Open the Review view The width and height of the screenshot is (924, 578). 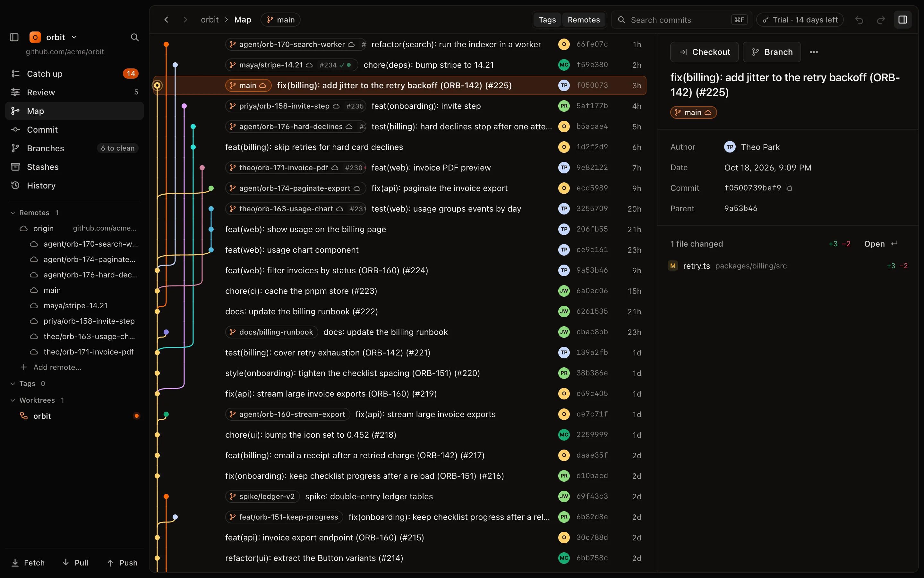74,92
